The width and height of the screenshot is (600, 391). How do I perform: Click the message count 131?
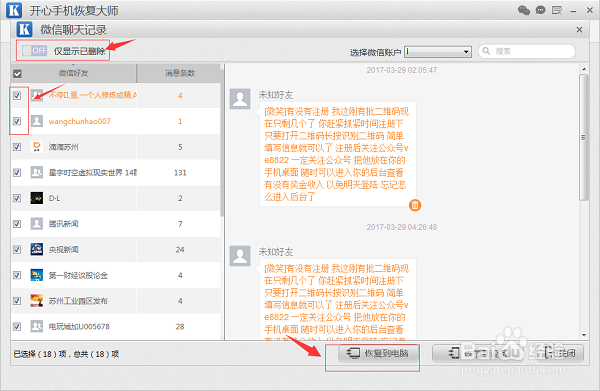(180, 173)
